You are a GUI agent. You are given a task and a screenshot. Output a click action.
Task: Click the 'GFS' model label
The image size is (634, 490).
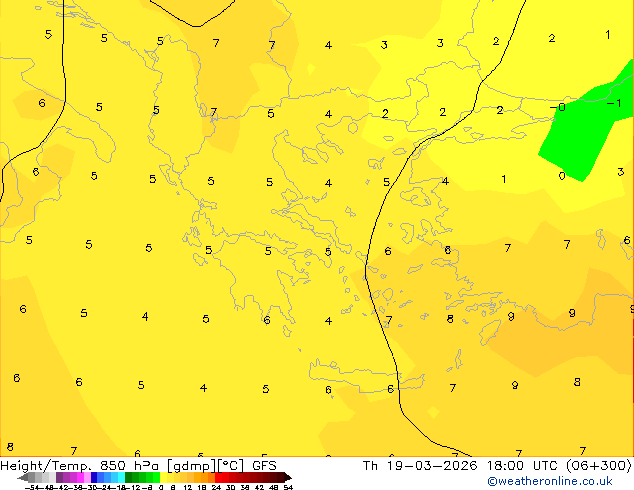coord(264,466)
